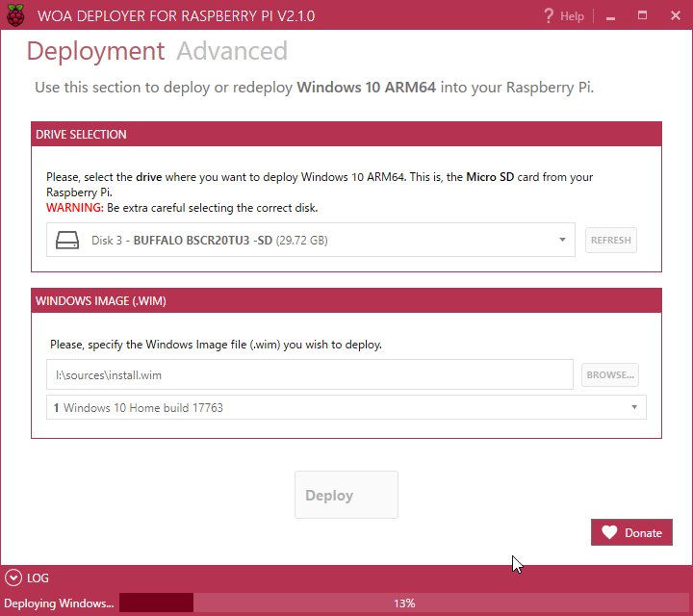Click the LOG label
The image size is (693, 616).
[38, 578]
